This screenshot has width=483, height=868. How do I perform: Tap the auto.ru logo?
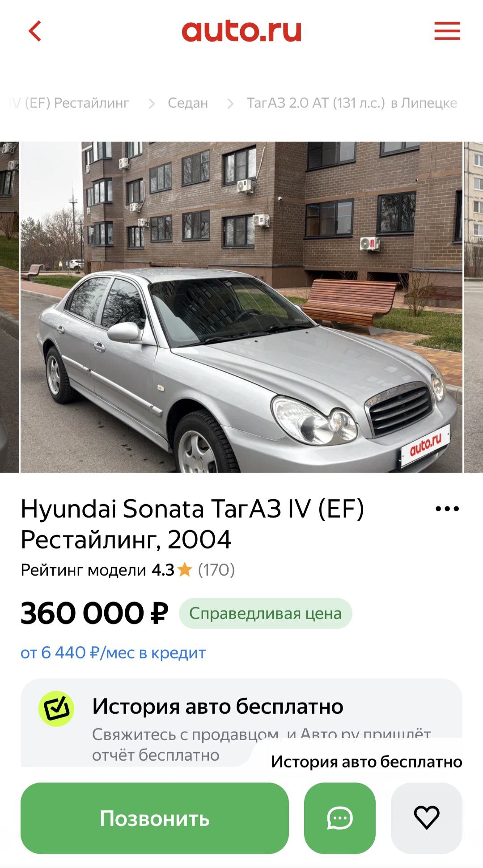point(241,31)
